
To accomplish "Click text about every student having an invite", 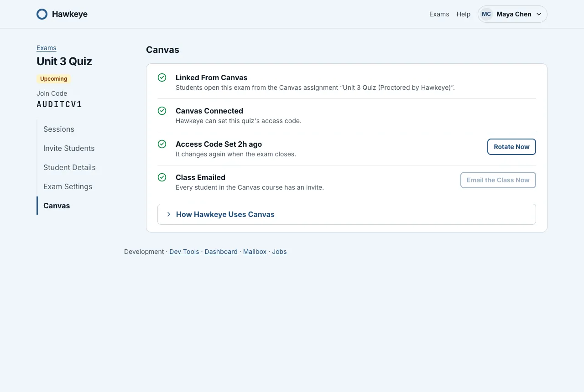I will point(250,187).
